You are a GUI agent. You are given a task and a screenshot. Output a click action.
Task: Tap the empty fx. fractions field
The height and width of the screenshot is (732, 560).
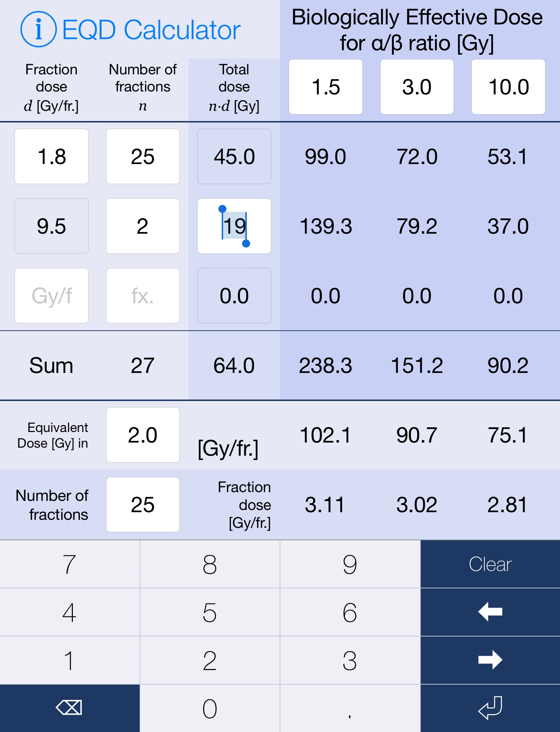coord(143,296)
